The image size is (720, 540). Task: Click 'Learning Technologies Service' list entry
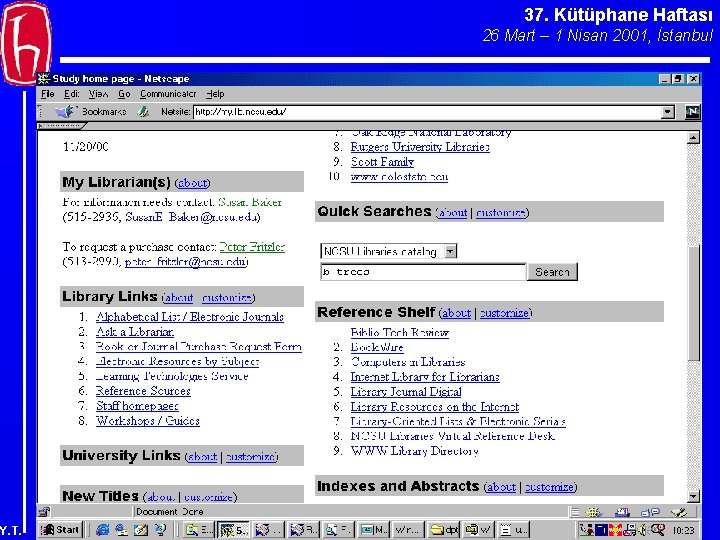(x=172, y=377)
